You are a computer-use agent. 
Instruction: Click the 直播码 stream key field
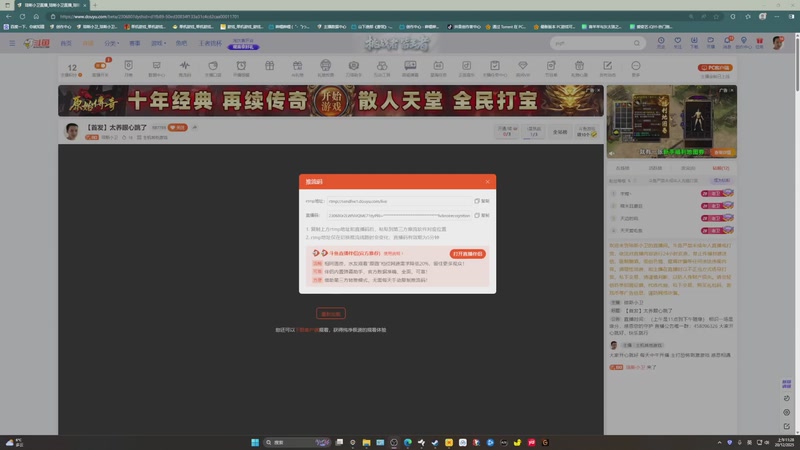[399, 215]
